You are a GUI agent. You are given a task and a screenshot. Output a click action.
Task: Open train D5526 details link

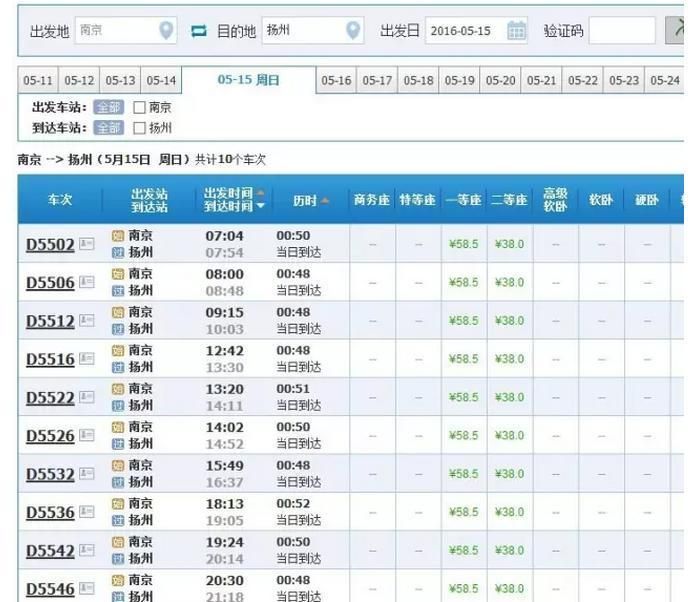point(50,436)
